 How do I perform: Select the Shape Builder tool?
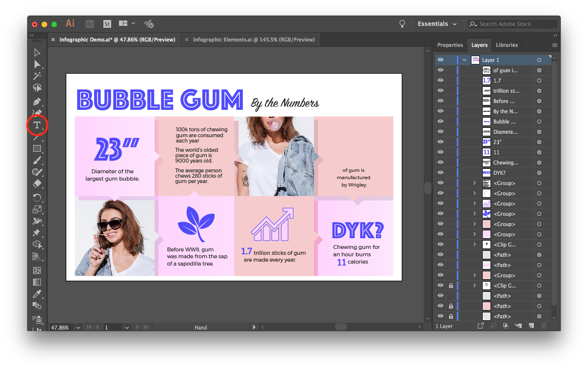[x=37, y=245]
